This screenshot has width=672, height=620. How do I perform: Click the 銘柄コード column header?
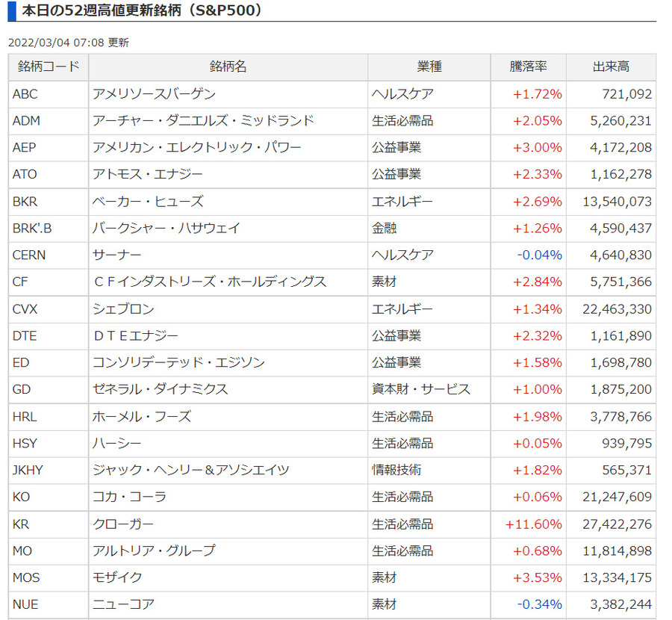(49, 67)
